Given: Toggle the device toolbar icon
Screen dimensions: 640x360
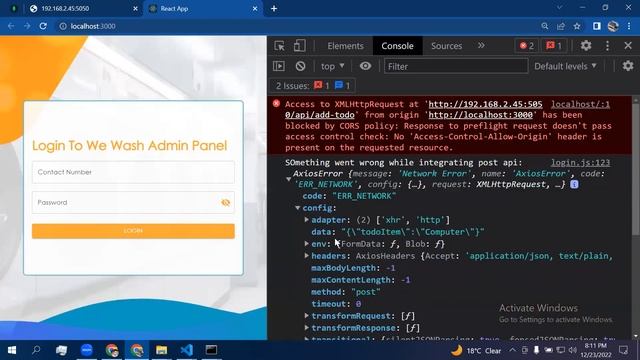Looking at the screenshot, I should [x=300, y=46].
